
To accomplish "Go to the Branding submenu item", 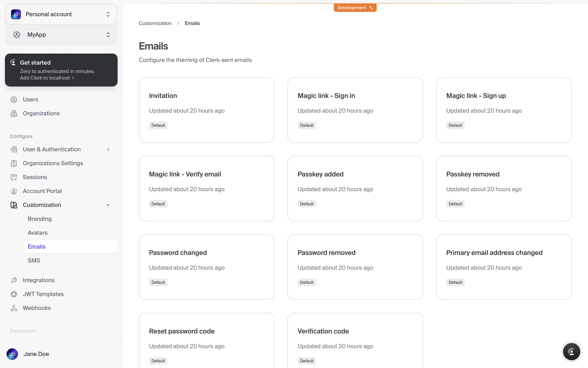I will point(40,219).
